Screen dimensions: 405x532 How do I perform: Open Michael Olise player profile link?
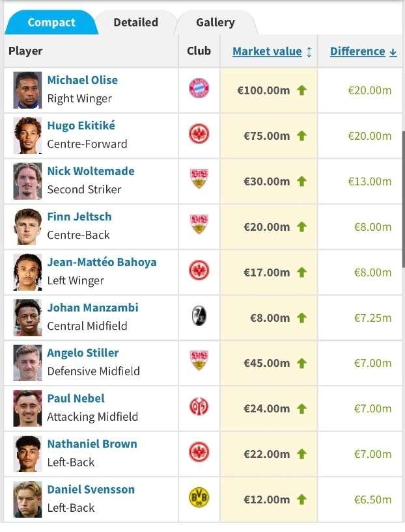tap(83, 80)
